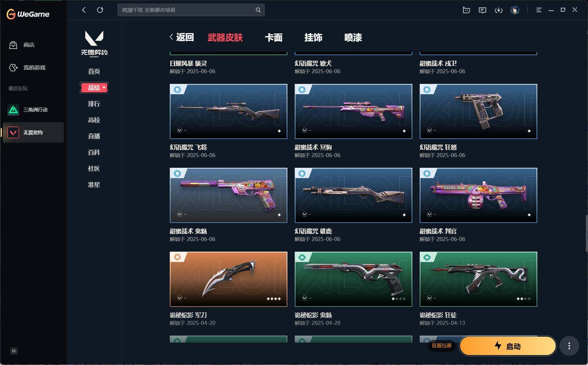Click the search magnifier icon

pos(258,10)
